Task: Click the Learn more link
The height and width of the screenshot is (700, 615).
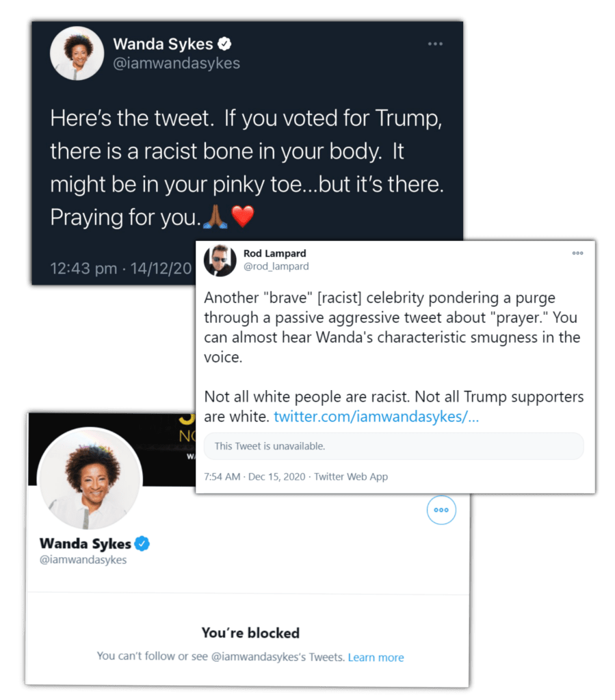Action: pyautogui.click(x=376, y=658)
